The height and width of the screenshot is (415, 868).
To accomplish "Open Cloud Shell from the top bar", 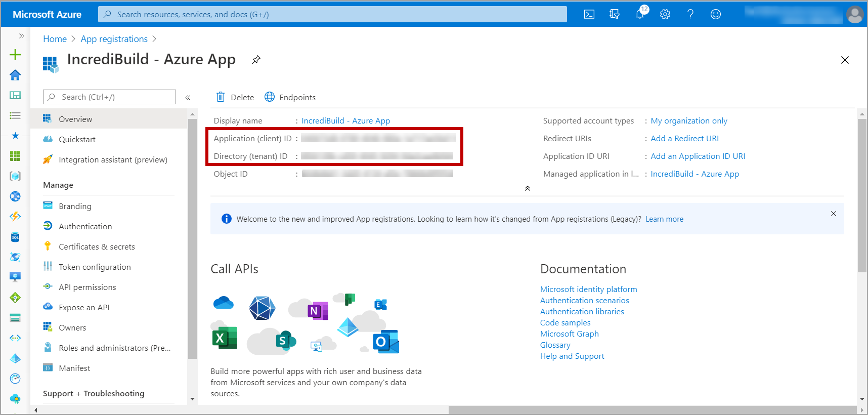I will point(589,14).
